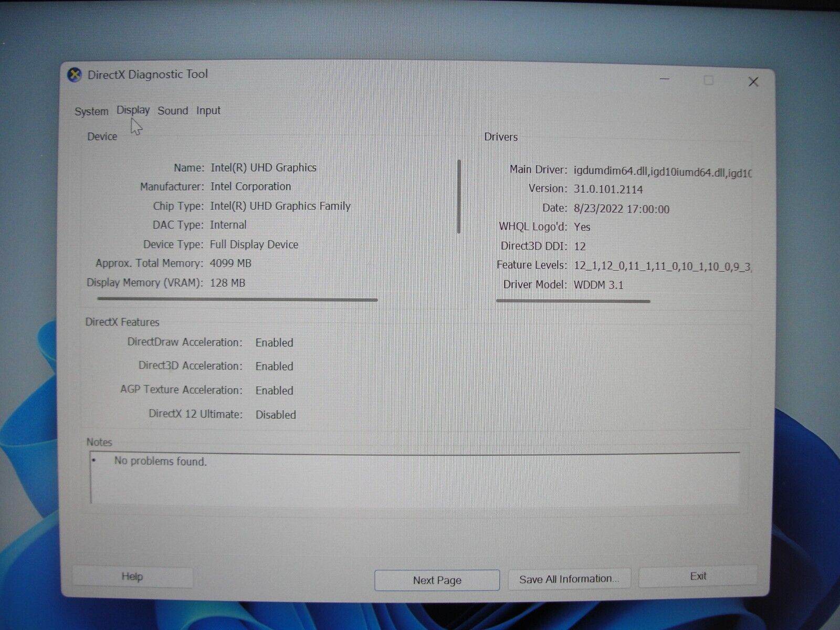840x630 pixels.
Task: Click the Display Memory (VRAM) value
Action: [228, 282]
